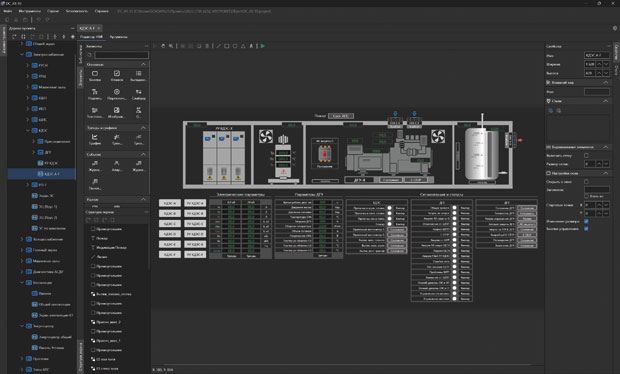Select the text 'A' tool in canvas toolbar
Screen dimensions: 620x374
(x=251, y=46)
